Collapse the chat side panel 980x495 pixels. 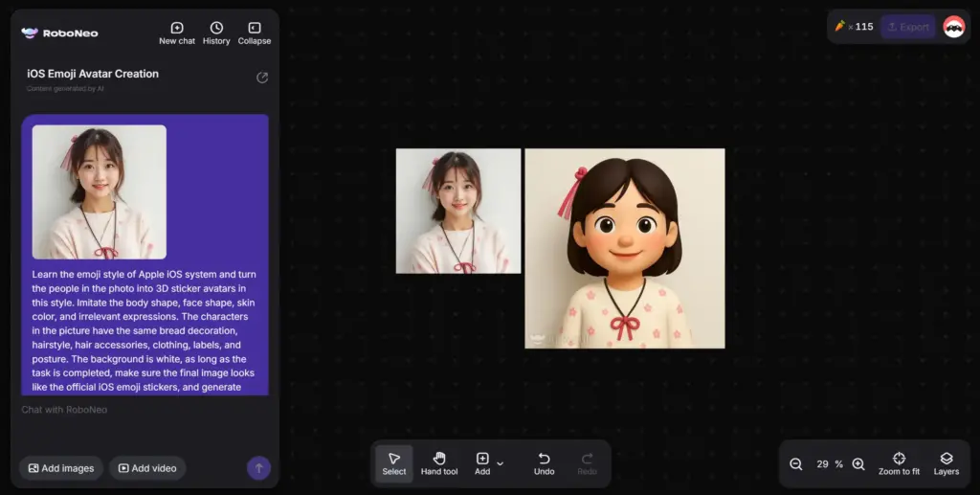click(255, 34)
